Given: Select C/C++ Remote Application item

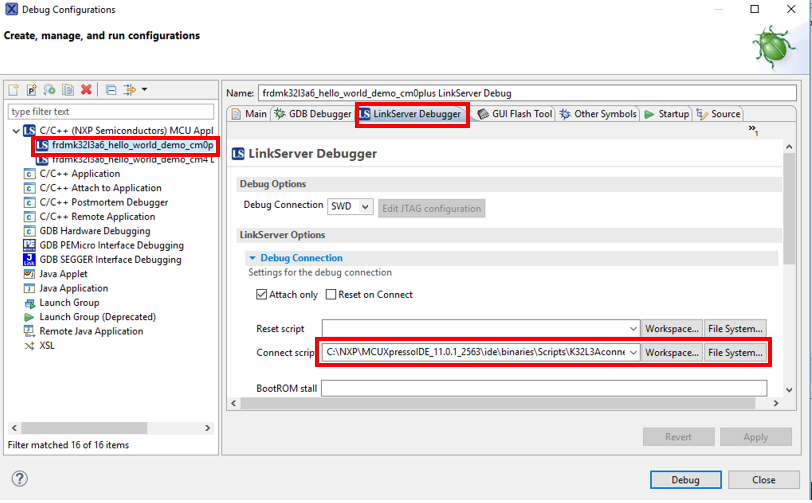Looking at the screenshot, I should point(90,217).
